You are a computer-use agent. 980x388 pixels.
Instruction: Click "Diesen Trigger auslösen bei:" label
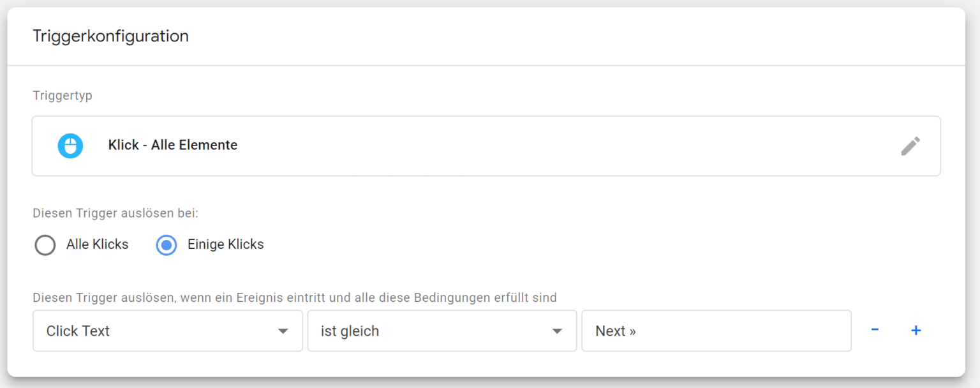[x=115, y=213]
